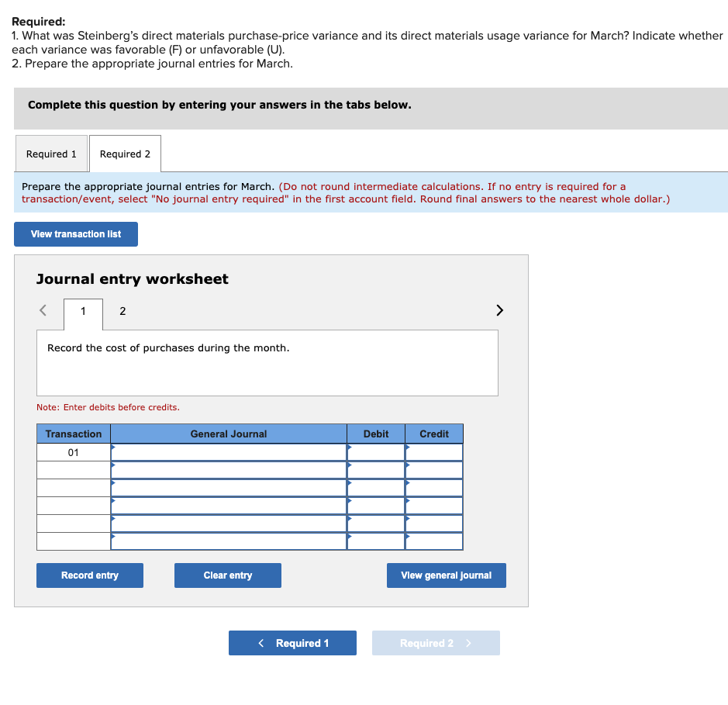Click the Debit cell in the third row
Image resolution: width=728 pixels, height=705 pixels.
pos(376,488)
